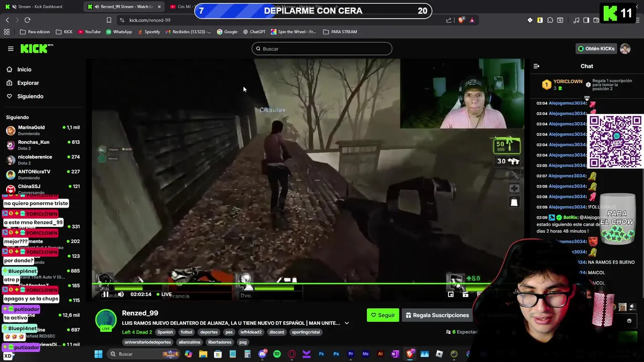Open Discord from taskbar
The image size is (644, 362).
(x=262, y=354)
